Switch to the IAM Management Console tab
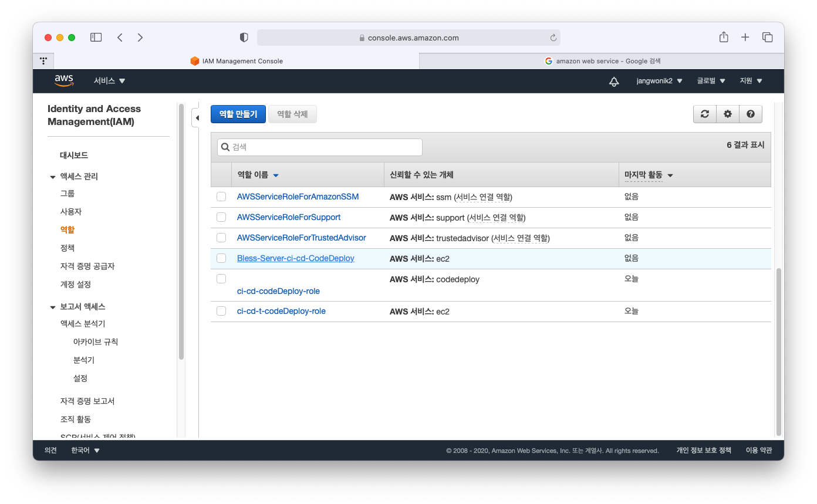This screenshot has width=817, height=504. click(237, 60)
